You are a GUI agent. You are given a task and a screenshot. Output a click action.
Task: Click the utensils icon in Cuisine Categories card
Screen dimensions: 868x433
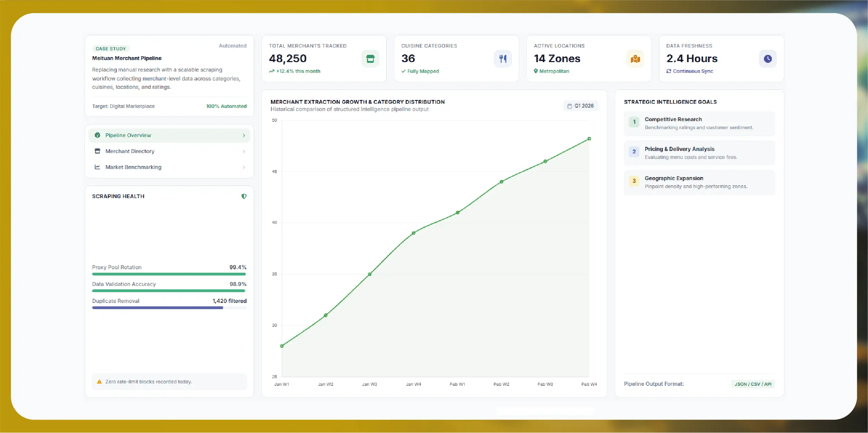pos(503,59)
